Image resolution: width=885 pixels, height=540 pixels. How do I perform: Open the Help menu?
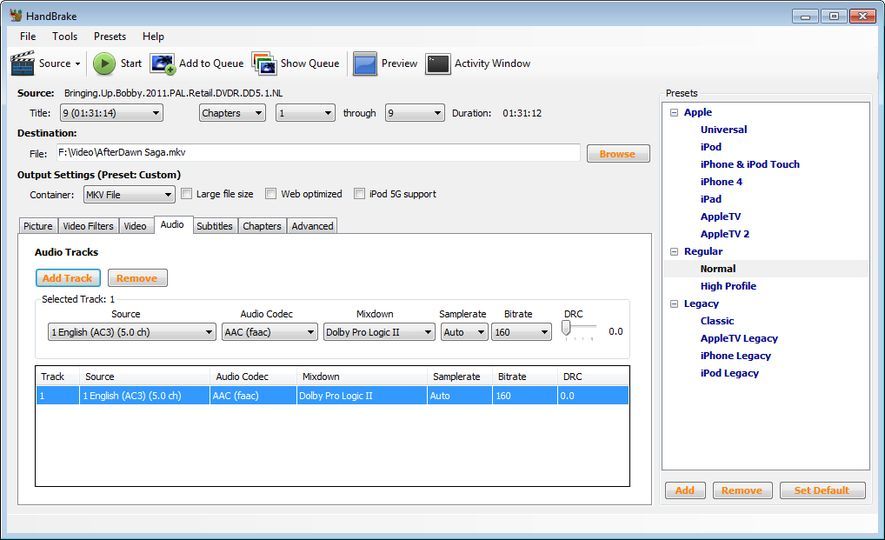(153, 36)
